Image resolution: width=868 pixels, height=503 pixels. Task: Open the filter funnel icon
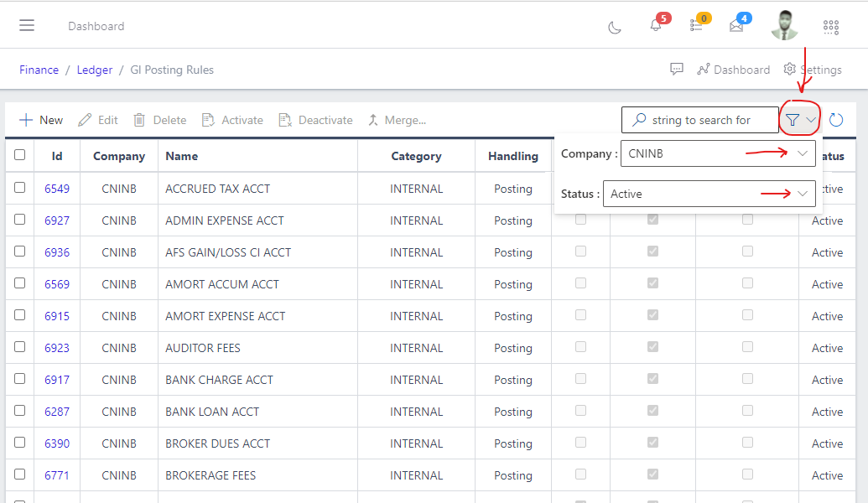pos(793,119)
